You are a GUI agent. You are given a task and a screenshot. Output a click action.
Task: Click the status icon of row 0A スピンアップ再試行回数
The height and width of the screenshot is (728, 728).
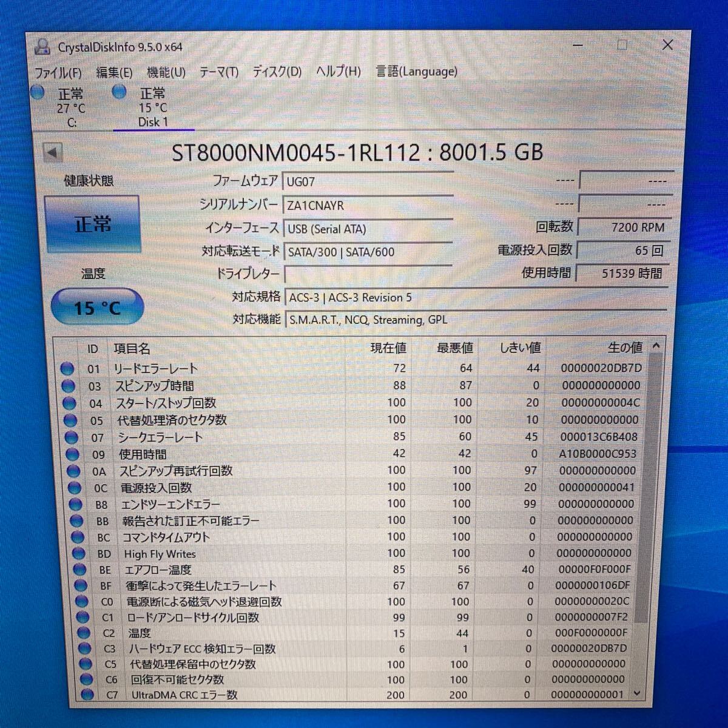tap(73, 471)
